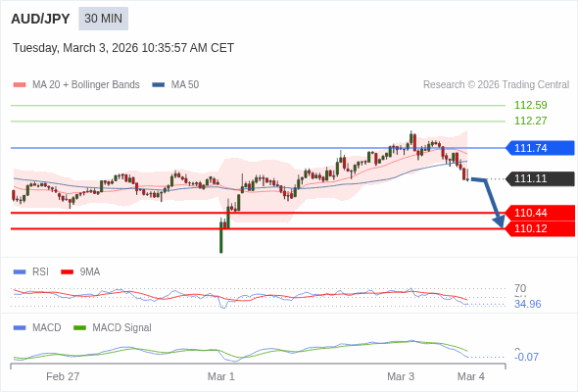Click the 30 MIN timeframe badge
Image resolution: width=578 pixels, height=392 pixels.
tap(103, 19)
